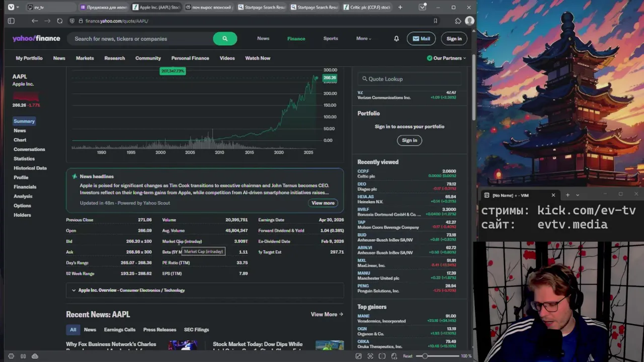The width and height of the screenshot is (644, 362).
Task: Go forward with the forward arrow
Action: (x=47, y=21)
